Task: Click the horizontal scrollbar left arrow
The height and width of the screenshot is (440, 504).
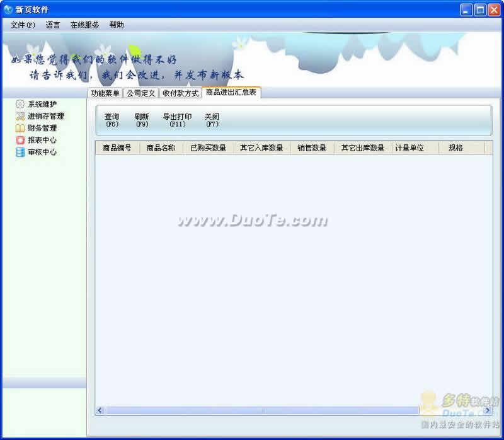Action: [x=100, y=410]
